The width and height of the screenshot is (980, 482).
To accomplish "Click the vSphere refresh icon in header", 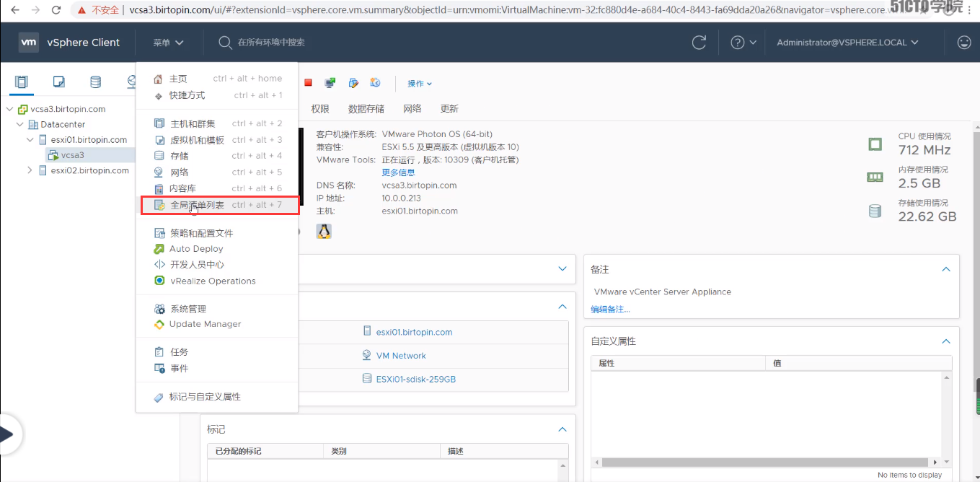I will click(699, 43).
